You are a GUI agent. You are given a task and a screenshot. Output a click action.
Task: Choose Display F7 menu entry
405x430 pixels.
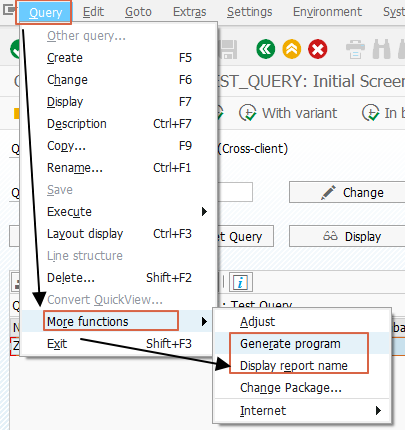tap(119, 102)
